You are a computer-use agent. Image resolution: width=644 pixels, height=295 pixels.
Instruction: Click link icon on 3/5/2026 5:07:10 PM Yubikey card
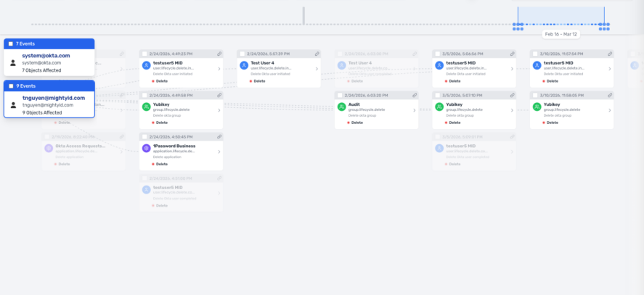point(511,95)
